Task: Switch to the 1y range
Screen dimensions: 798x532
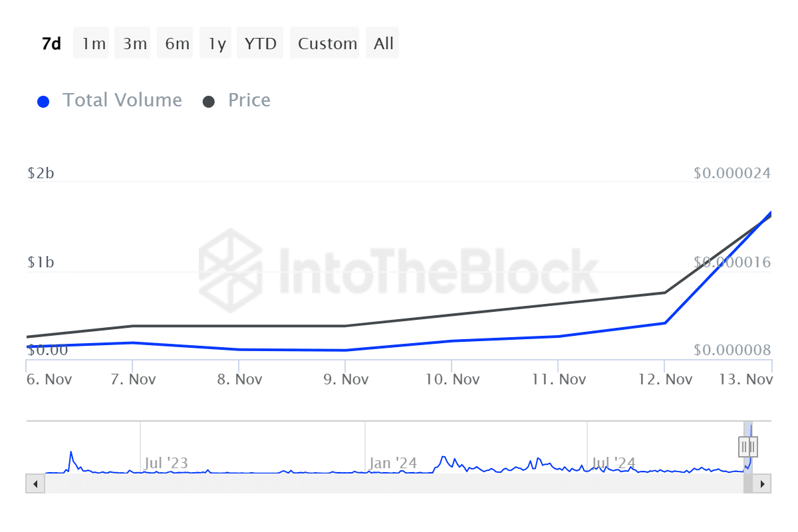Action: [215, 43]
